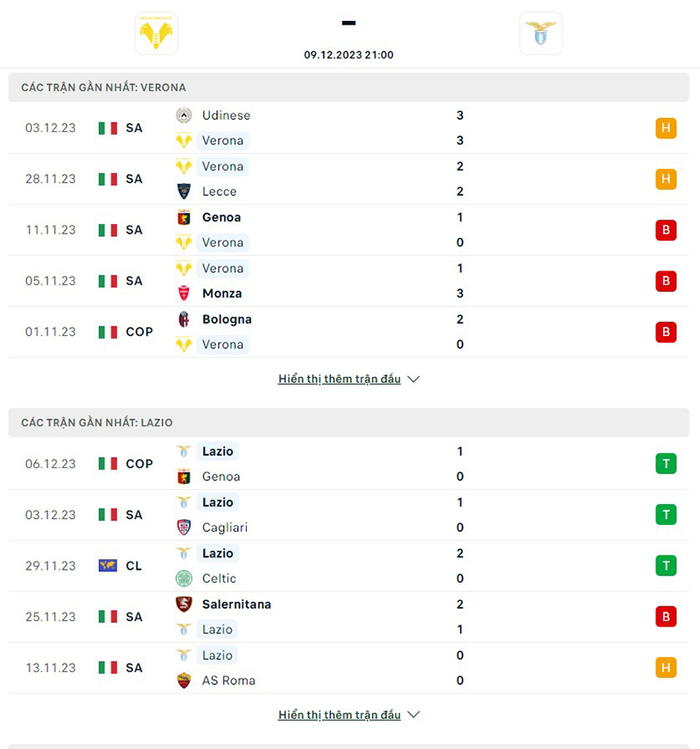Click the Udinese club icon
This screenshot has width=700, height=749.
tap(184, 115)
